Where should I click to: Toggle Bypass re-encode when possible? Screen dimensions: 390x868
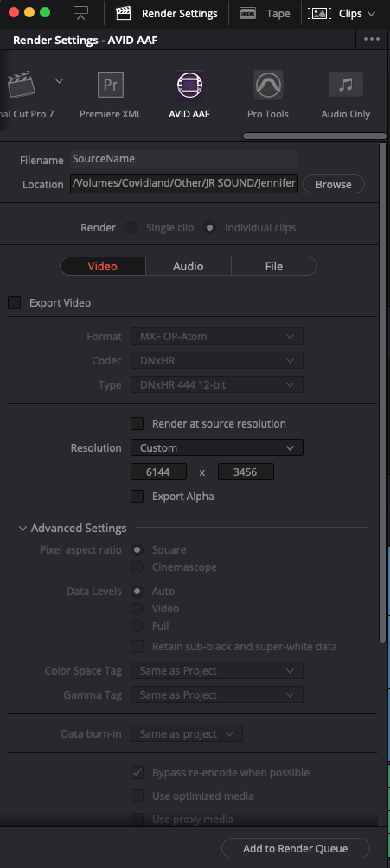click(137, 772)
